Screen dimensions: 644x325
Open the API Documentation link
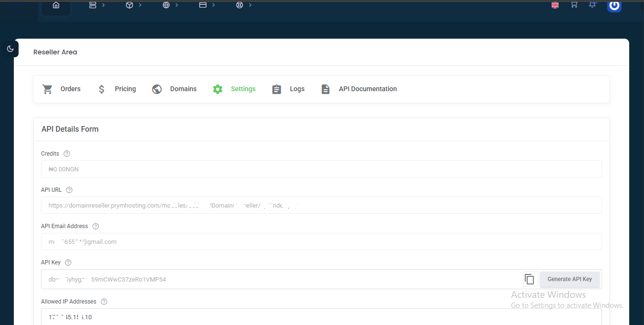click(359, 89)
